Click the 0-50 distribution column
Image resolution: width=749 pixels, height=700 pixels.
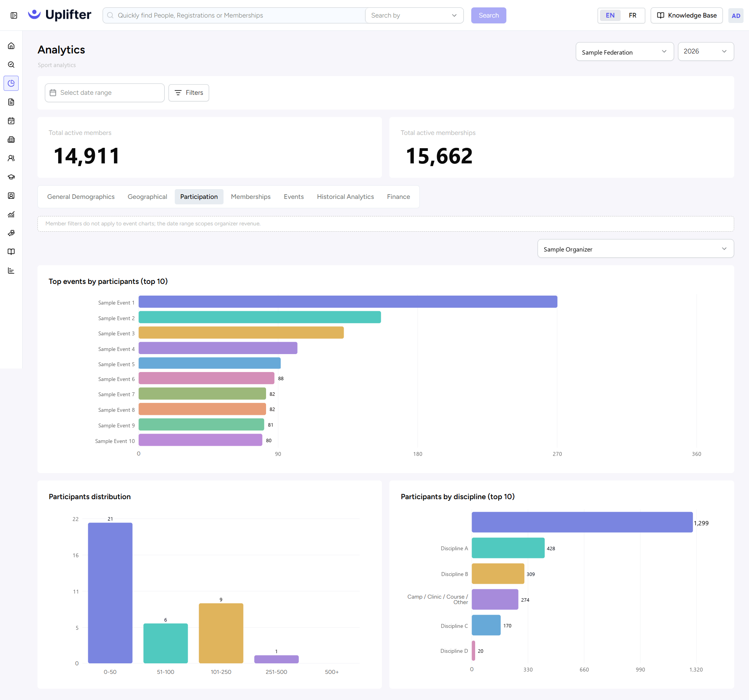[110, 593]
